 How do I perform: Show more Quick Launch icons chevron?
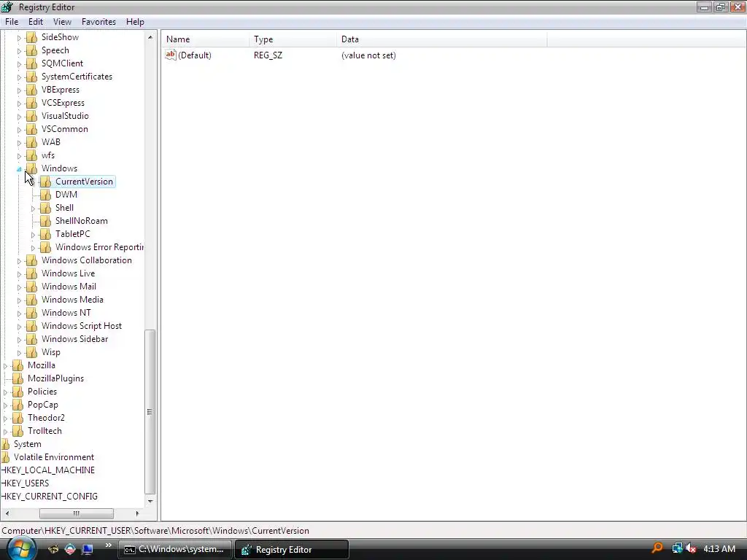[109, 545]
